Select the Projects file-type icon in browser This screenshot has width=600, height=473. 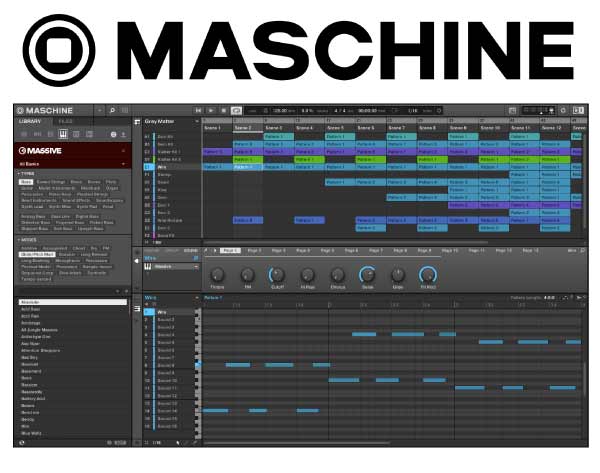24,134
